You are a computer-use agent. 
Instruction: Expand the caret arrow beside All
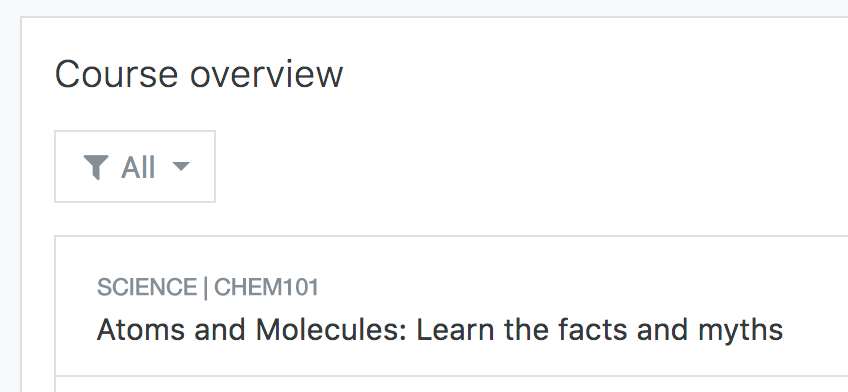click(181, 166)
